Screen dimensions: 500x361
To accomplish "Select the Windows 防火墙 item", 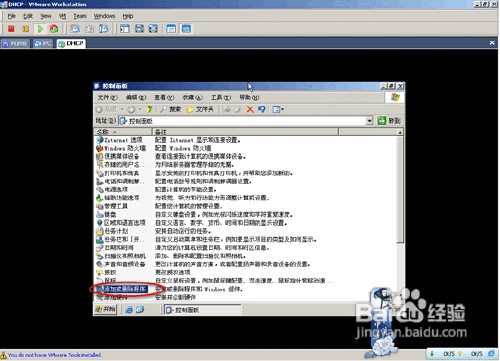I will 121,148.
